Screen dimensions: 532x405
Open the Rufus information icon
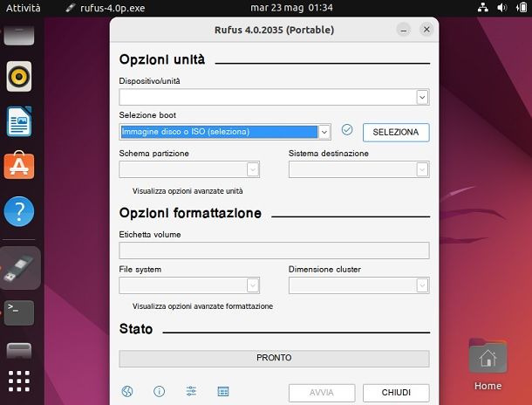point(159,391)
